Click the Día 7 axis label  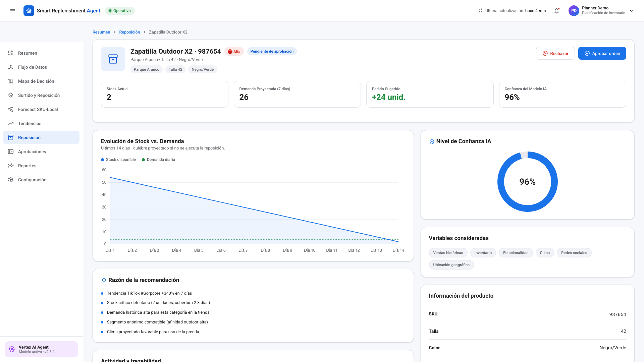(x=243, y=250)
